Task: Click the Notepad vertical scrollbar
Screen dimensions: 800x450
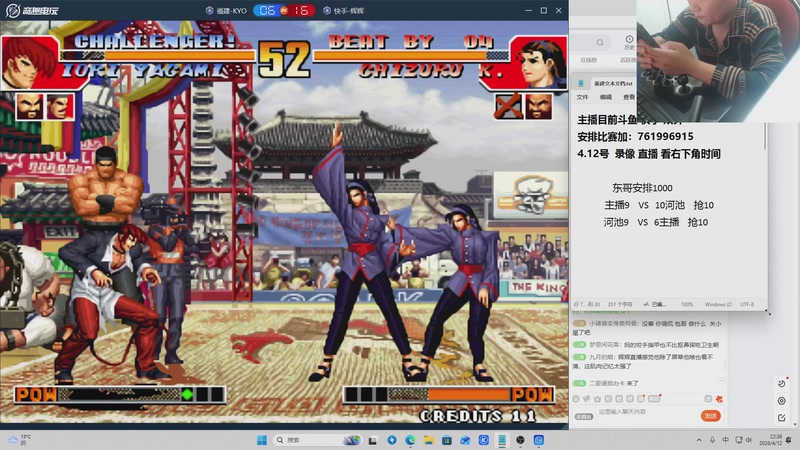Action: (x=764, y=136)
